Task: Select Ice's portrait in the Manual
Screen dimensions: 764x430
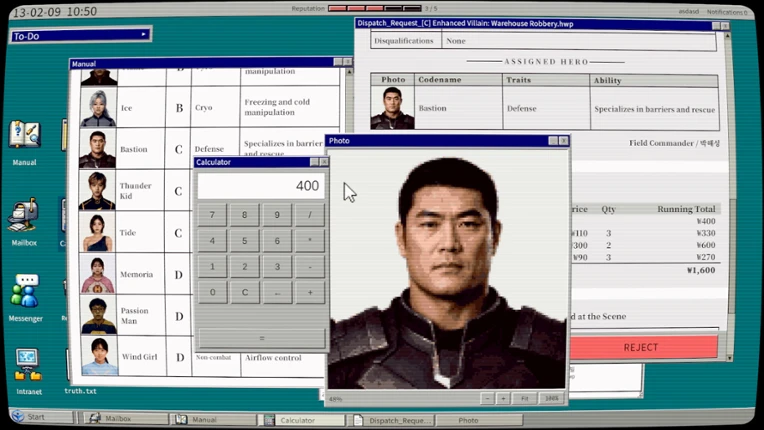Action: click(x=98, y=108)
